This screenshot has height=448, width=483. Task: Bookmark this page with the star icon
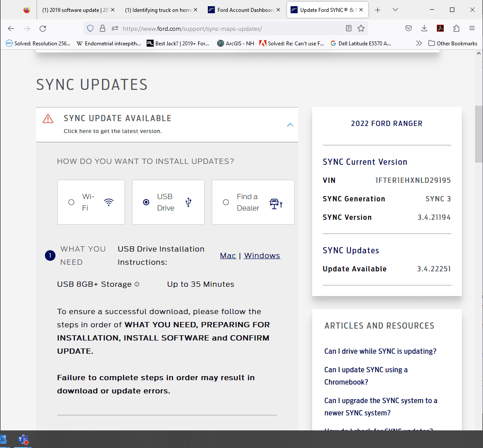pos(361,28)
